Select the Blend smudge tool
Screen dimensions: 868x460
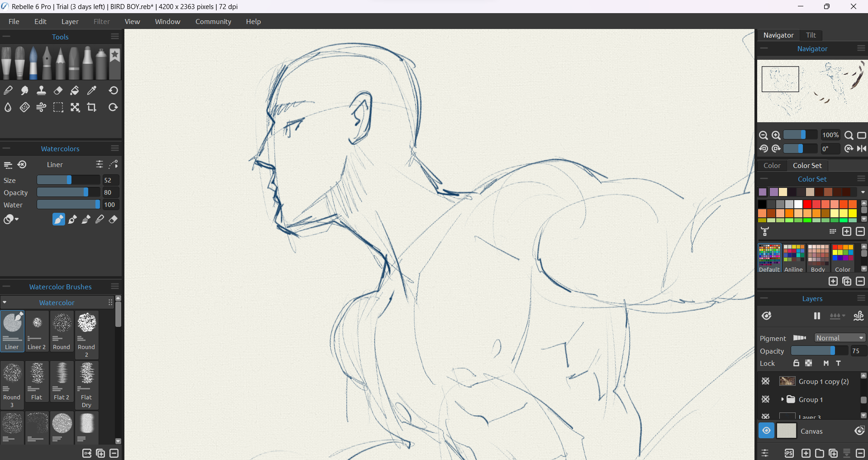click(24, 91)
